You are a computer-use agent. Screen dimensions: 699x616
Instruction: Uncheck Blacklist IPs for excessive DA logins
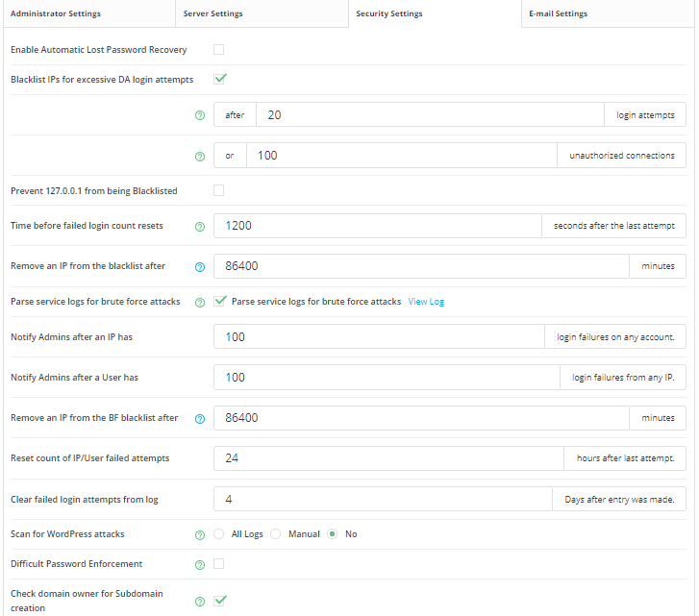219,79
